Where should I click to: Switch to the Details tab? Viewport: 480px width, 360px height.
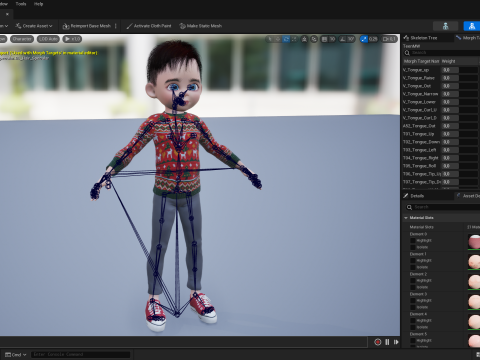tap(414, 196)
